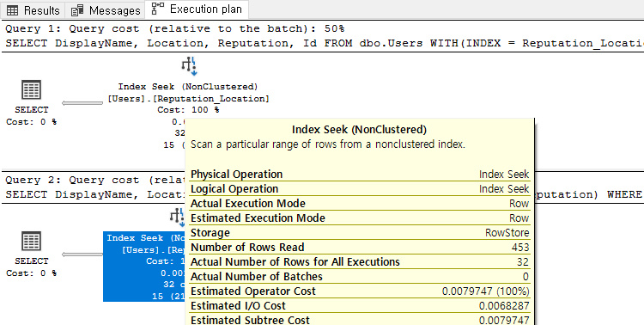Select the highlighted Index Seek node in Query 2
Image resolution: width=644 pixels, height=325 pixels.
tap(144, 267)
